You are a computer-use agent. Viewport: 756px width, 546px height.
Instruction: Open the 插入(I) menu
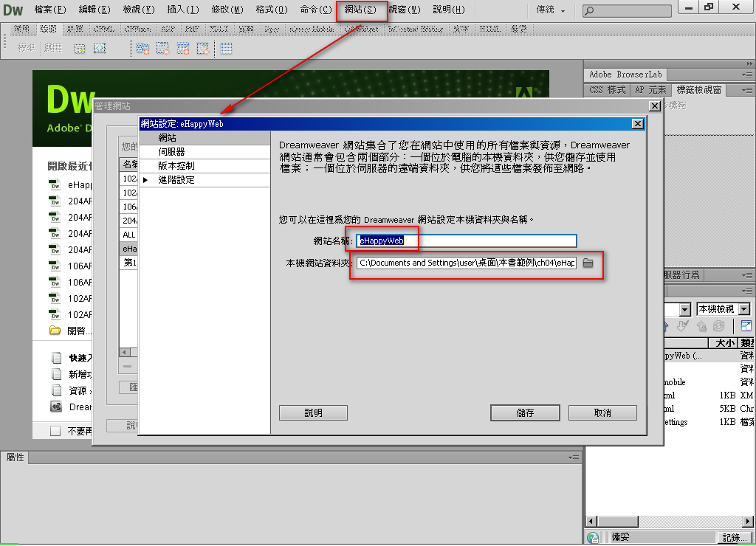pyautogui.click(x=183, y=10)
